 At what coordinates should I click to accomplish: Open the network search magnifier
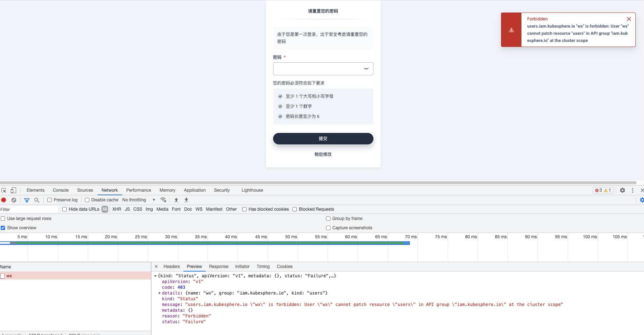tap(37, 200)
